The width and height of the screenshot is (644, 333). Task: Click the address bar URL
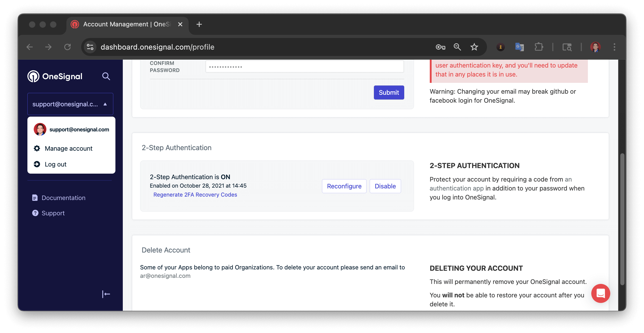158,47
